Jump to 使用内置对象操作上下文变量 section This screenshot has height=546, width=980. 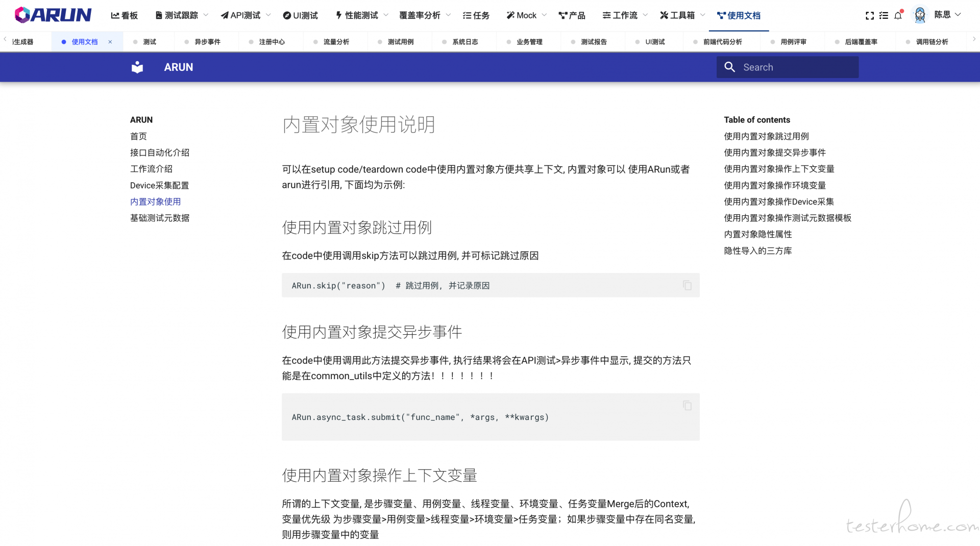coord(779,169)
